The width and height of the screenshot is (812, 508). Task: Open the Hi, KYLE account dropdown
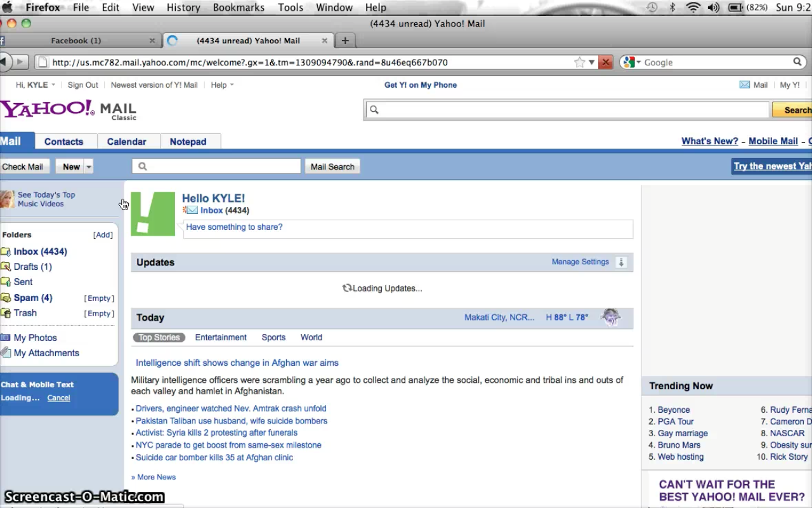pyautogui.click(x=36, y=85)
